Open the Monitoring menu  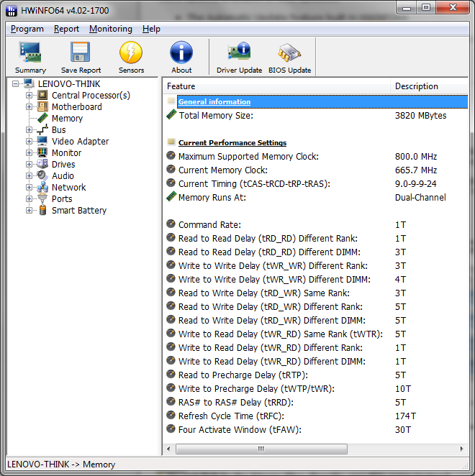[x=110, y=29]
